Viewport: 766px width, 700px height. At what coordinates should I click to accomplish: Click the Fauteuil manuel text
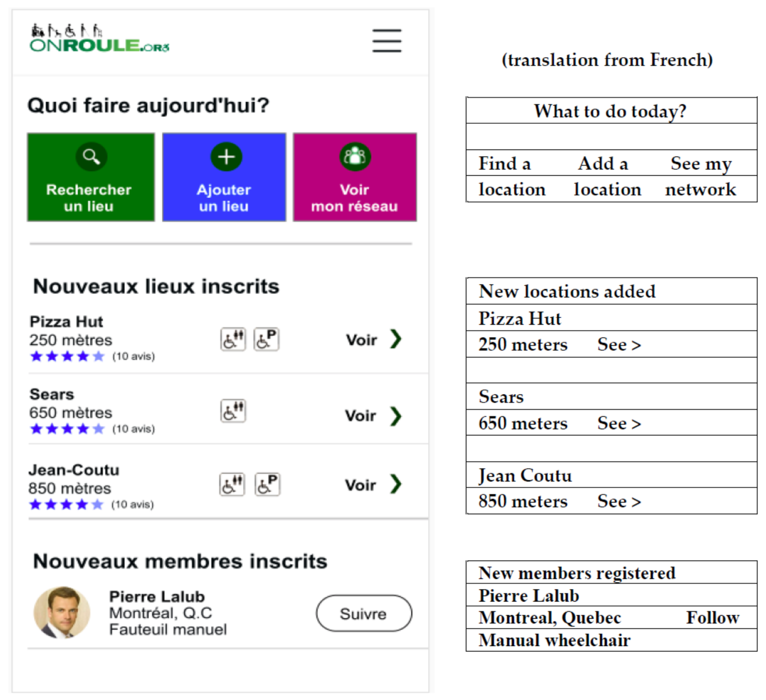(x=168, y=630)
